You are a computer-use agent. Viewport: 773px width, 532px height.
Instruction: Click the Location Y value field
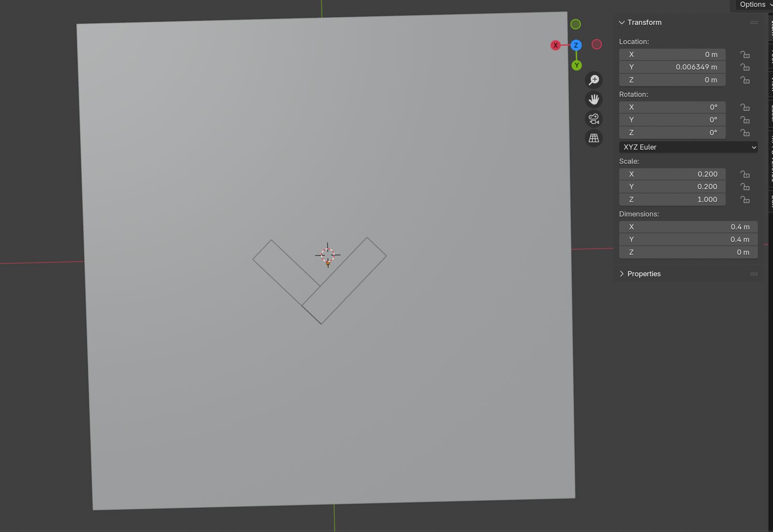672,67
